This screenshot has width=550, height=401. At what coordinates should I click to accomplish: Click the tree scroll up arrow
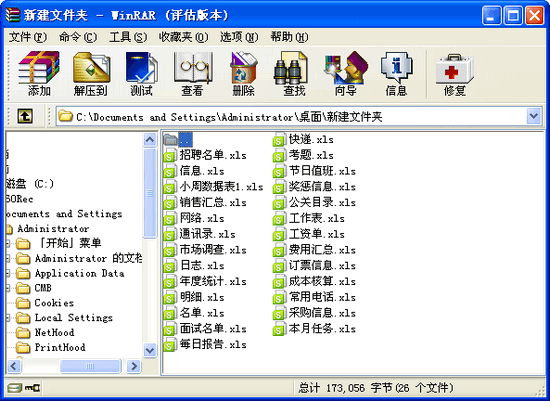click(x=150, y=140)
